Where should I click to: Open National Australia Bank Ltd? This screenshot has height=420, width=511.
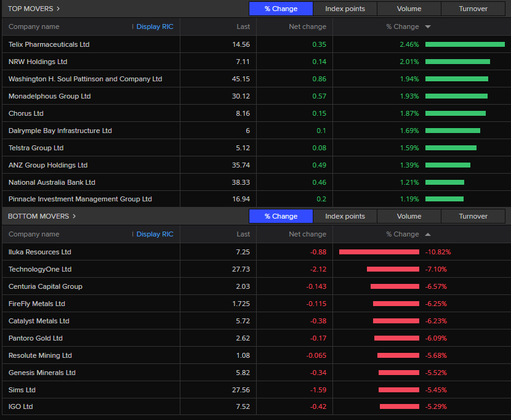[x=52, y=183]
